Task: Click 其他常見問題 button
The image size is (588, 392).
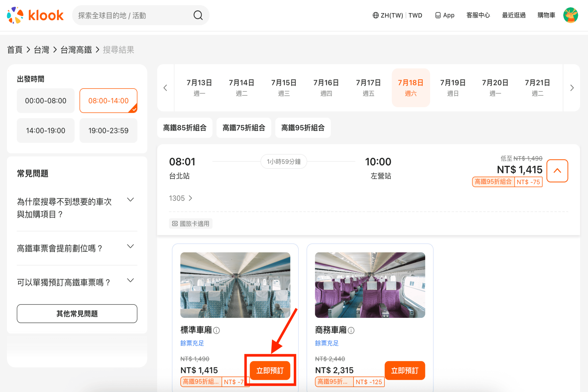Action: point(77,314)
